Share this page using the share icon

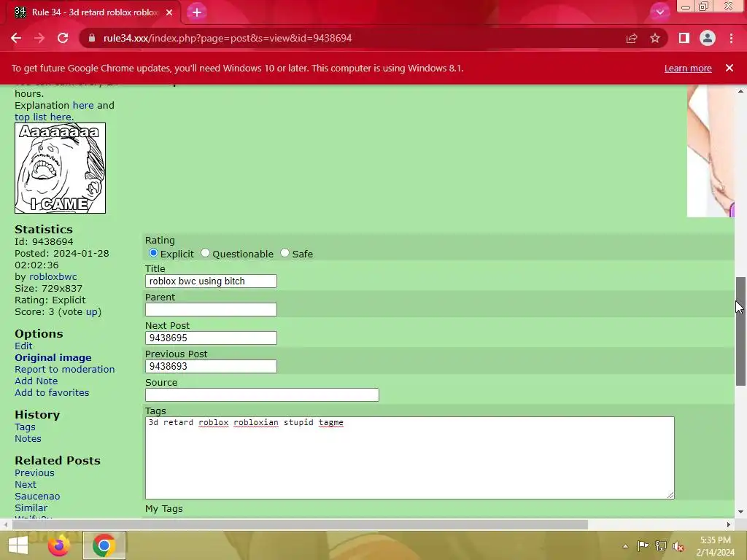(632, 38)
